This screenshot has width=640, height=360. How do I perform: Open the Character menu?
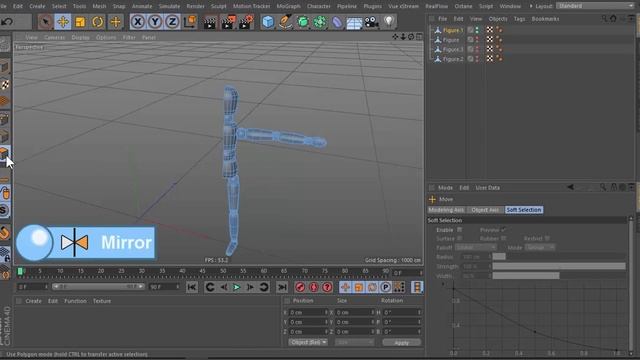coord(318,6)
